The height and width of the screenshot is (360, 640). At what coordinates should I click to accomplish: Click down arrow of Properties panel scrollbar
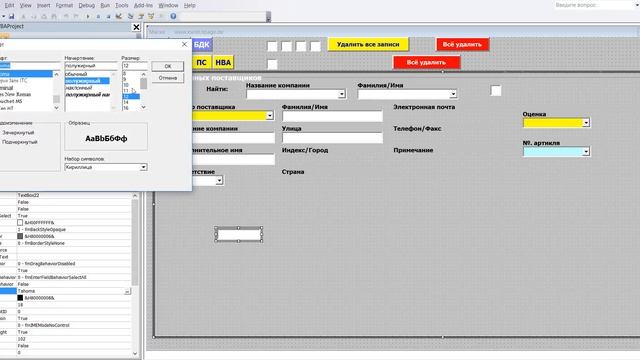tap(135, 353)
